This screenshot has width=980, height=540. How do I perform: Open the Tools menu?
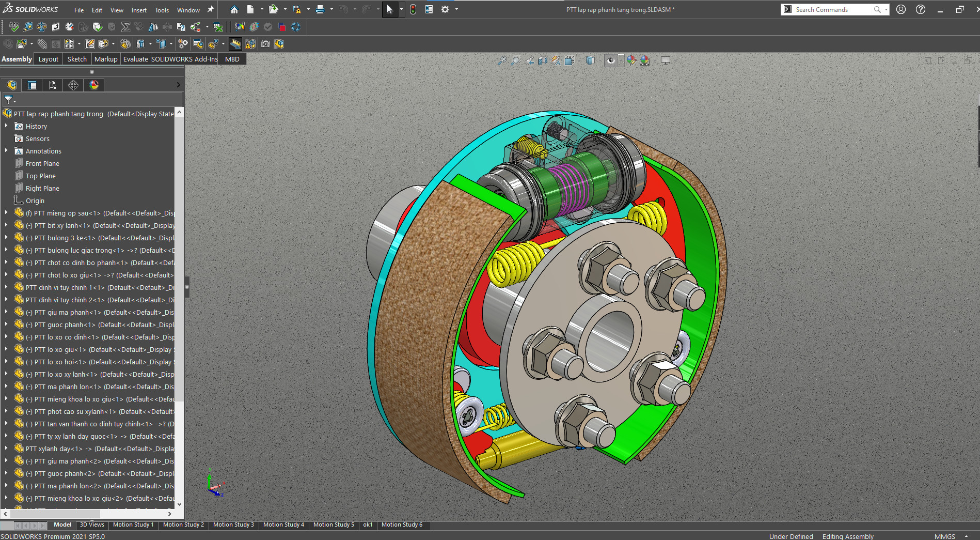tap(162, 10)
